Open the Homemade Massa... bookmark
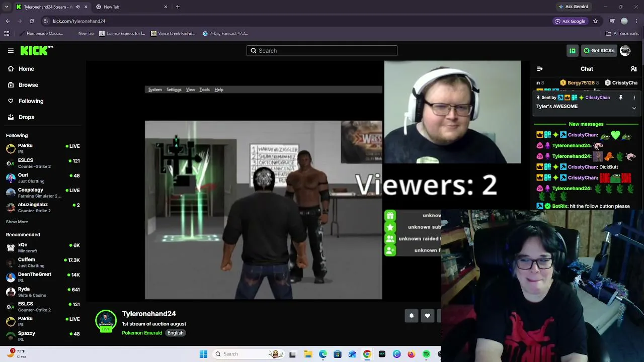The height and width of the screenshot is (362, 644). click(41, 34)
